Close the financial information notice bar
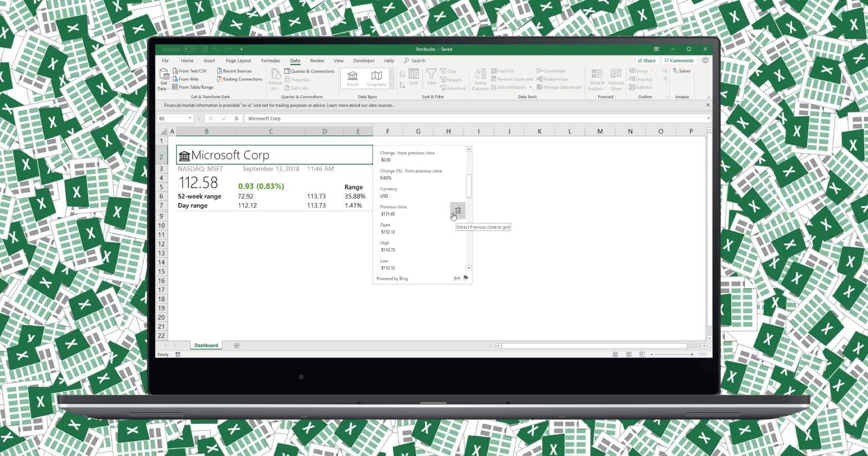Image resolution: width=868 pixels, height=456 pixels. 707,105
